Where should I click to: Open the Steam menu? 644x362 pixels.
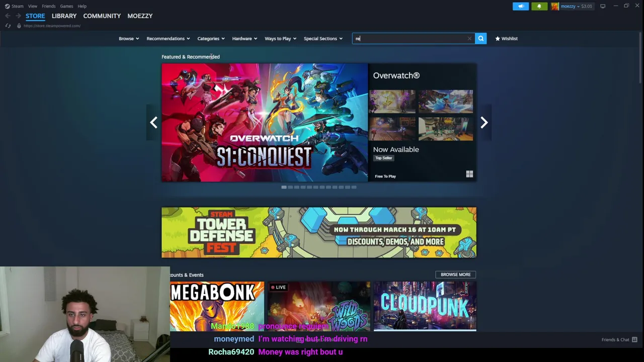click(x=14, y=6)
